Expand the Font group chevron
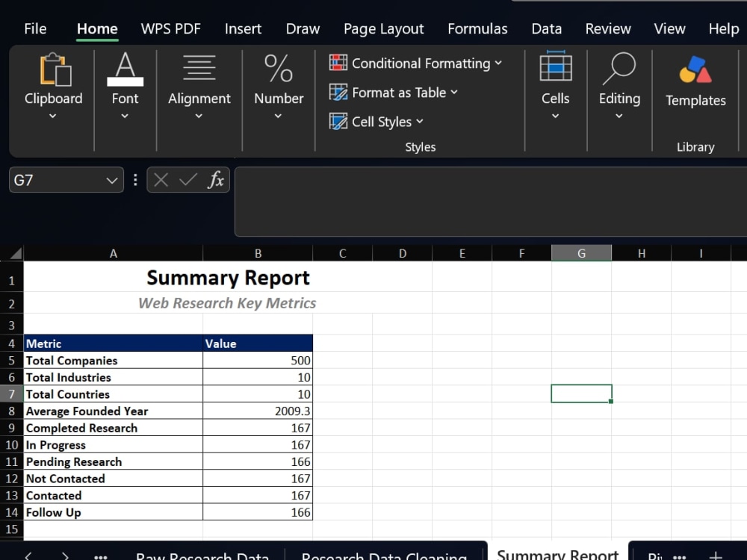 [x=125, y=116]
